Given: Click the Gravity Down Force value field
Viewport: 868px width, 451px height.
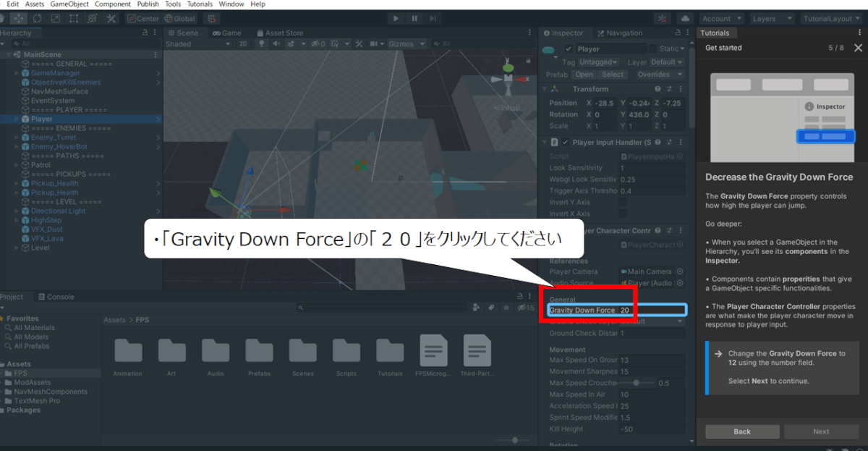Looking at the screenshot, I should 652,310.
